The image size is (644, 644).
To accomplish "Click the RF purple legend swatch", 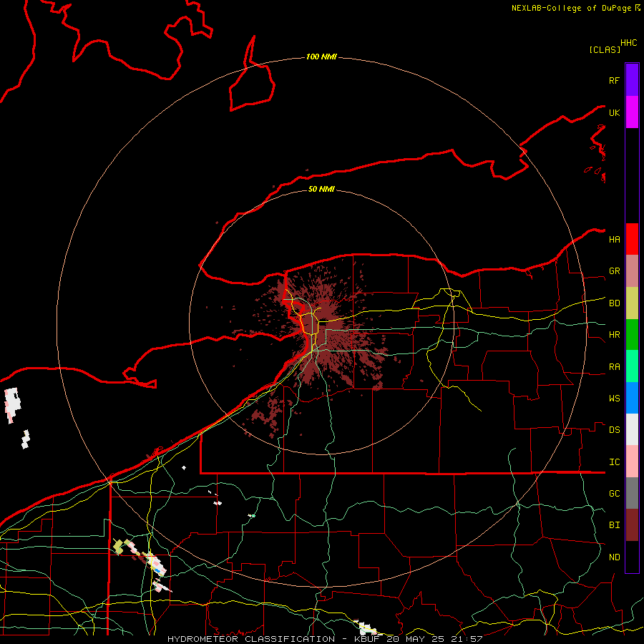I will coord(632,80).
